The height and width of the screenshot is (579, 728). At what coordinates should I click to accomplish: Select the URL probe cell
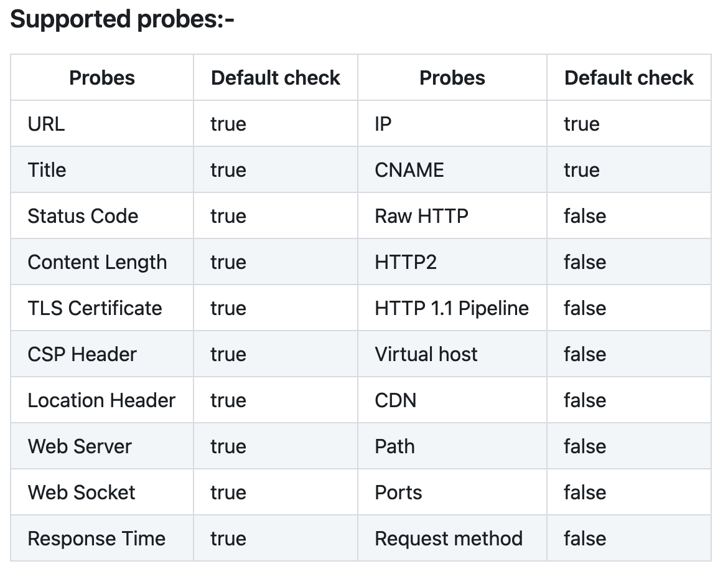tap(102, 124)
